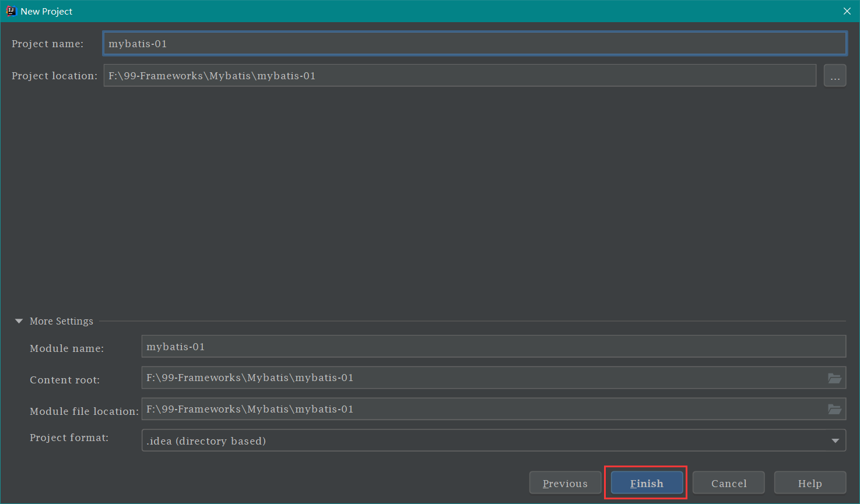Screen dimensions: 860x504
Task: Go back with the Previous button
Action: coord(565,483)
